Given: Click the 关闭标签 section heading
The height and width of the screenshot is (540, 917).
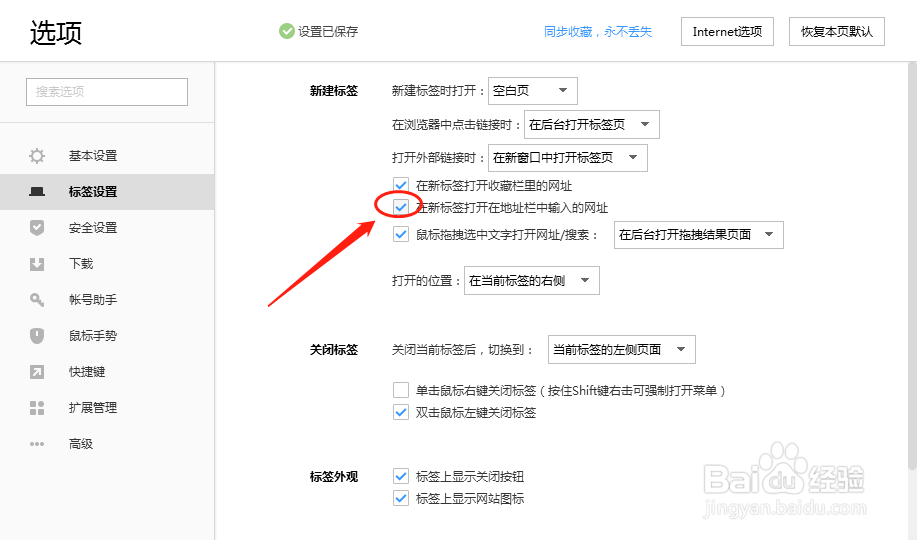Looking at the screenshot, I should (x=334, y=350).
